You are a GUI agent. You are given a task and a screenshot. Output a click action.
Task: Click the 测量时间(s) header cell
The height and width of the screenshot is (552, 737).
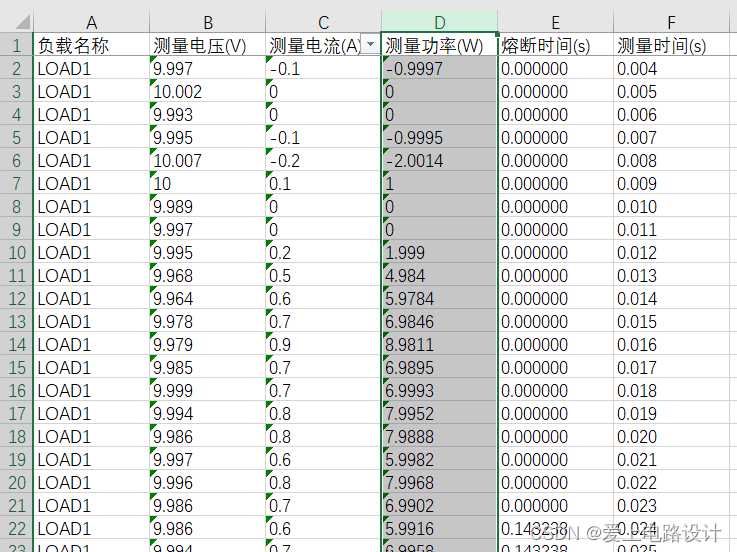click(672, 45)
